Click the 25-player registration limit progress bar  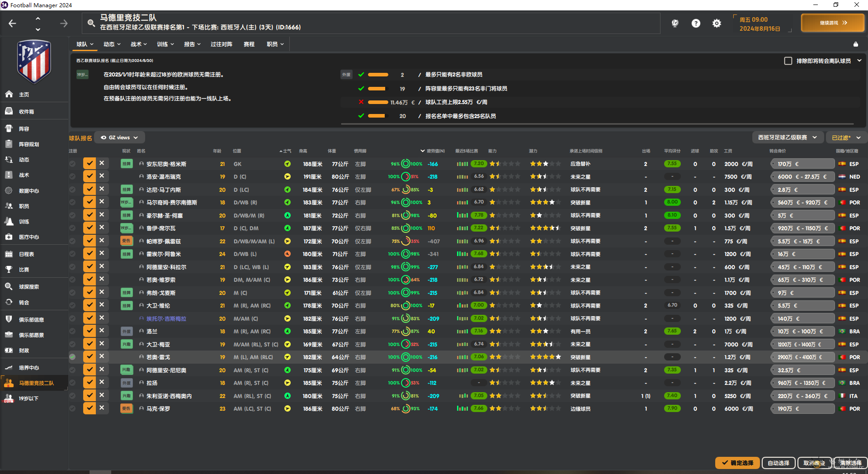point(378,116)
